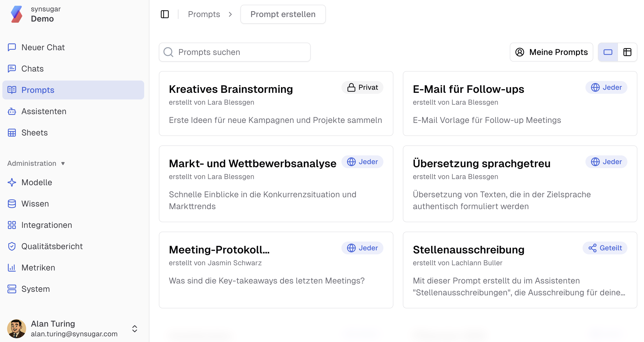Open Assistenten via its robot icon
This screenshot has height=342, width=644.
[12, 111]
